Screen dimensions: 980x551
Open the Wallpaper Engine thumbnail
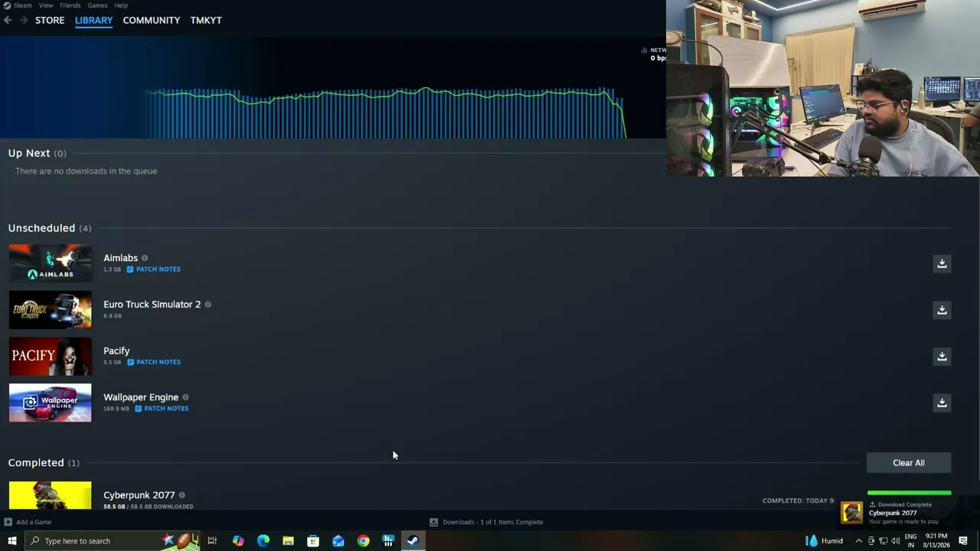[50, 403]
